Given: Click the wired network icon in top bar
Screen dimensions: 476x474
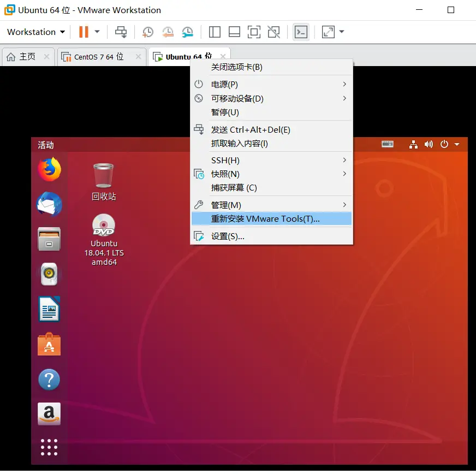Looking at the screenshot, I should (413, 144).
